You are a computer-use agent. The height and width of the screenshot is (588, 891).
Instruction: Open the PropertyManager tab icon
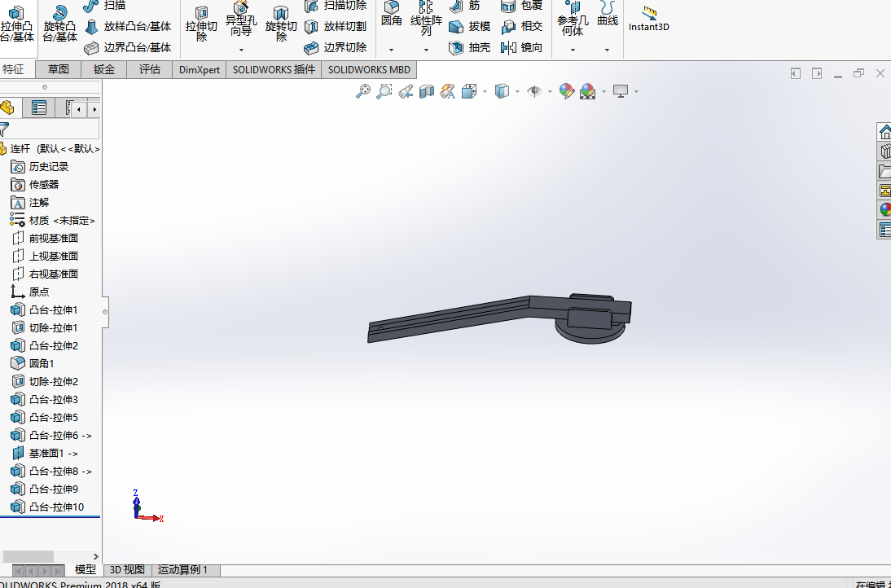click(x=39, y=108)
